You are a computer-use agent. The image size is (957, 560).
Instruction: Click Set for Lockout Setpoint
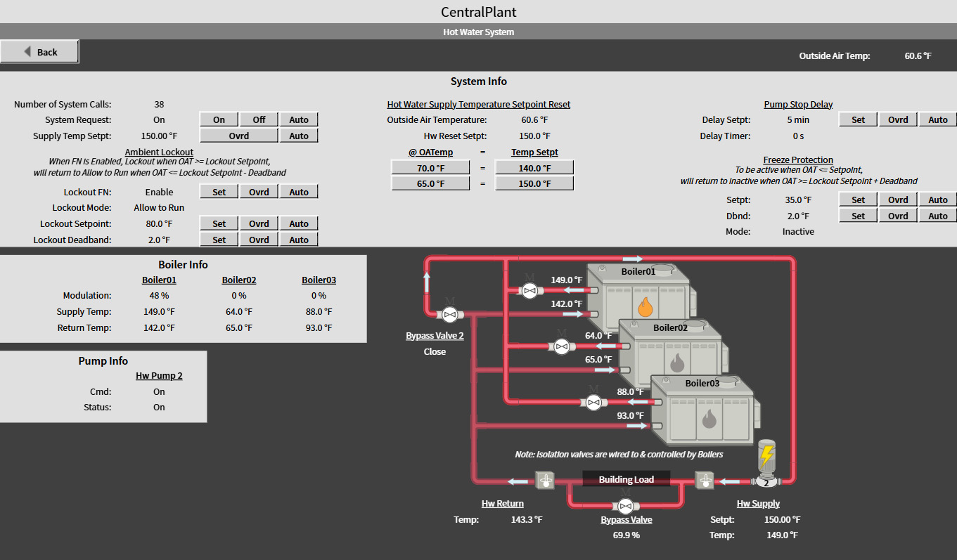click(219, 223)
